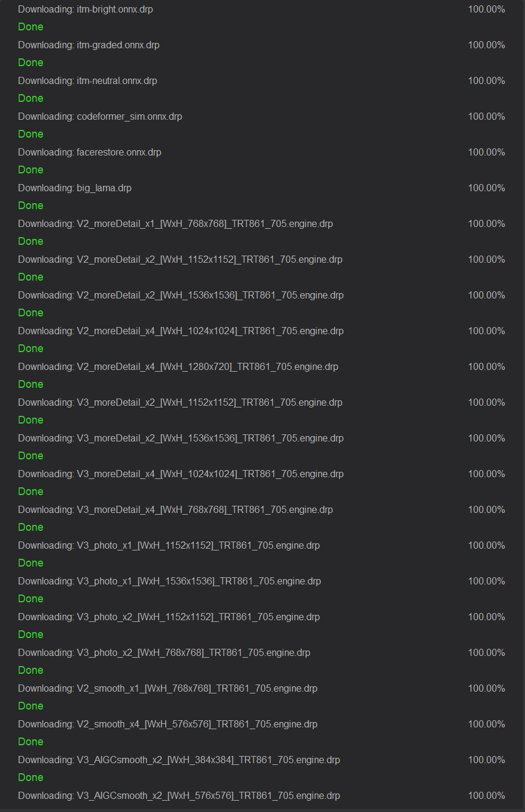Click the 100.00% value for itm-bright.onnx.drp
The image size is (525, 812).
[x=486, y=10]
